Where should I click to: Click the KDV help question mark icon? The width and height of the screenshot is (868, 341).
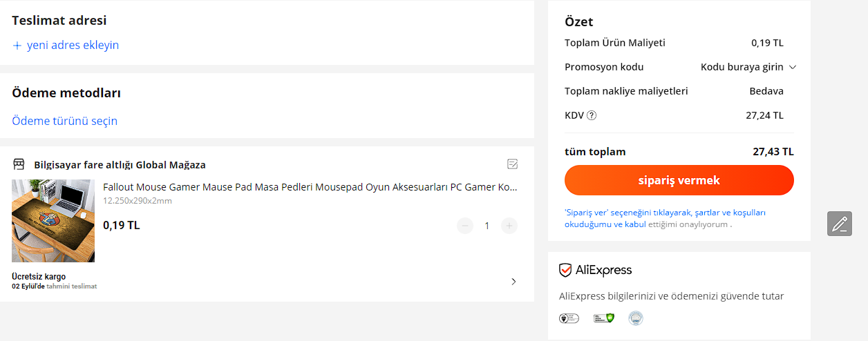[592, 115]
